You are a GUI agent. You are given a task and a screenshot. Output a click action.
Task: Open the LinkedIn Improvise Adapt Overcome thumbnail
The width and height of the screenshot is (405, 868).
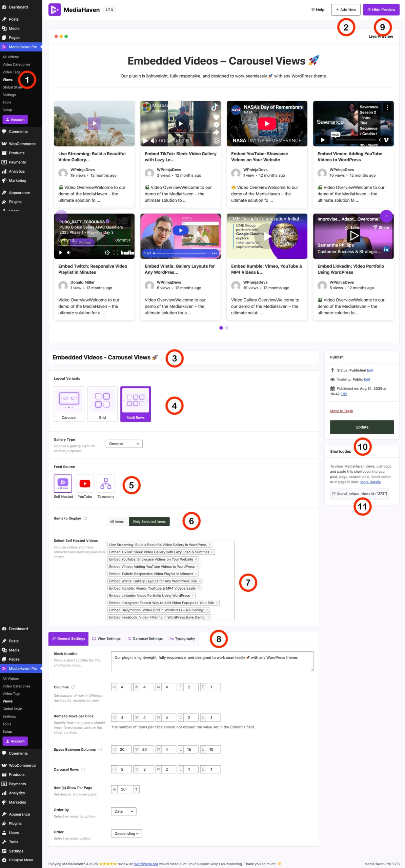[353, 236]
